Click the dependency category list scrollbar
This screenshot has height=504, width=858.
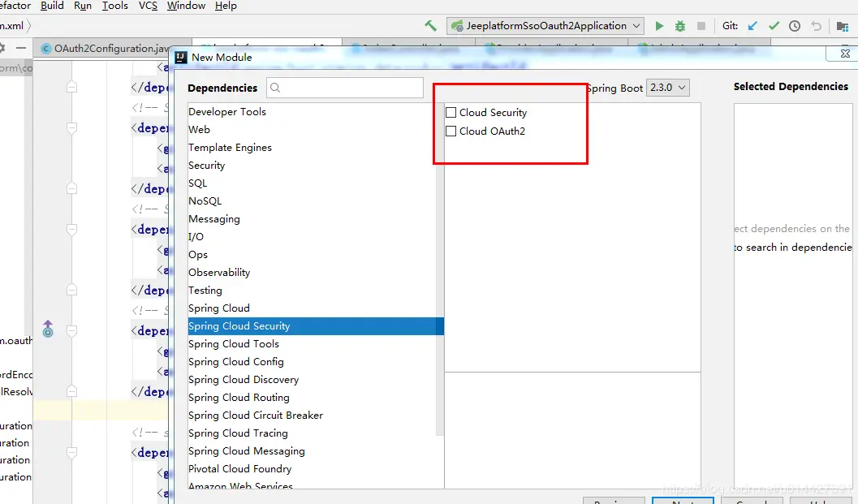(x=440, y=270)
